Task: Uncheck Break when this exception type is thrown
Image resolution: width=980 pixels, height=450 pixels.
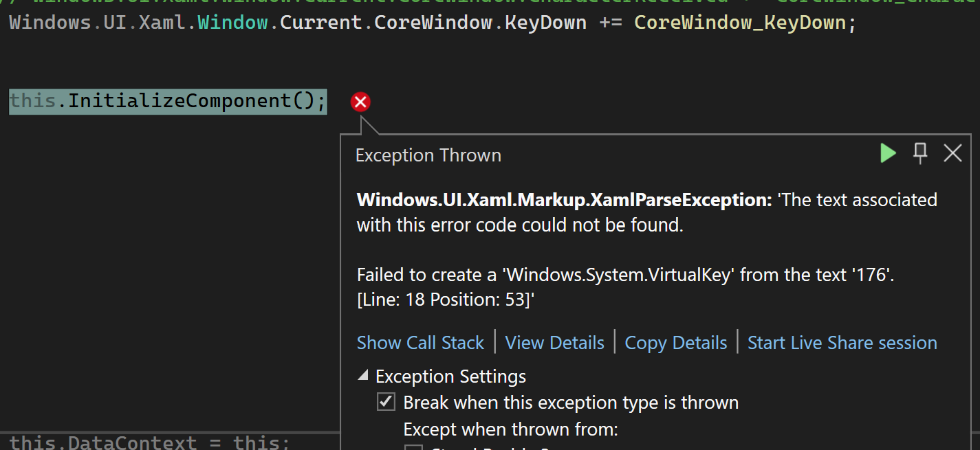Action: click(x=386, y=403)
